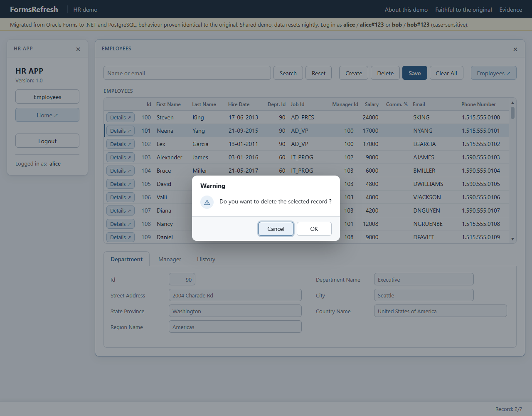Click the Hire Date column header
This screenshot has height=416, width=532.
pyautogui.click(x=239, y=104)
